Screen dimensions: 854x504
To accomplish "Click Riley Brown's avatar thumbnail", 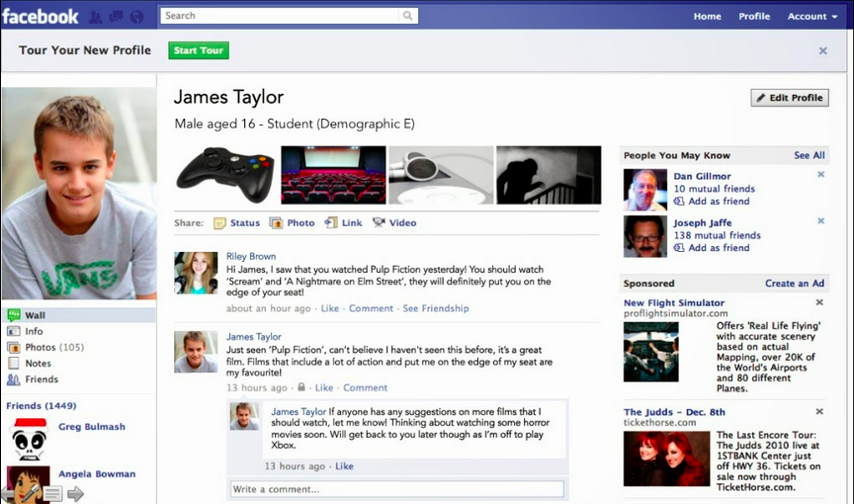I will click(x=196, y=273).
